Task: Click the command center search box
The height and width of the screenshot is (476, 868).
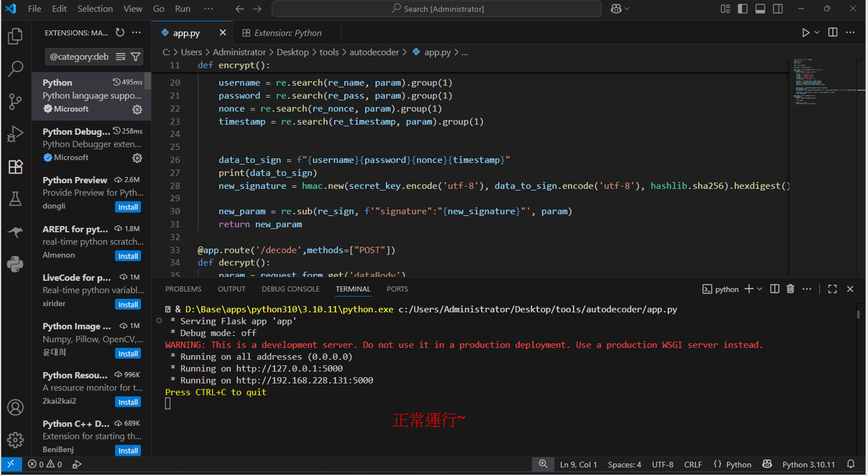Action: pos(437,9)
